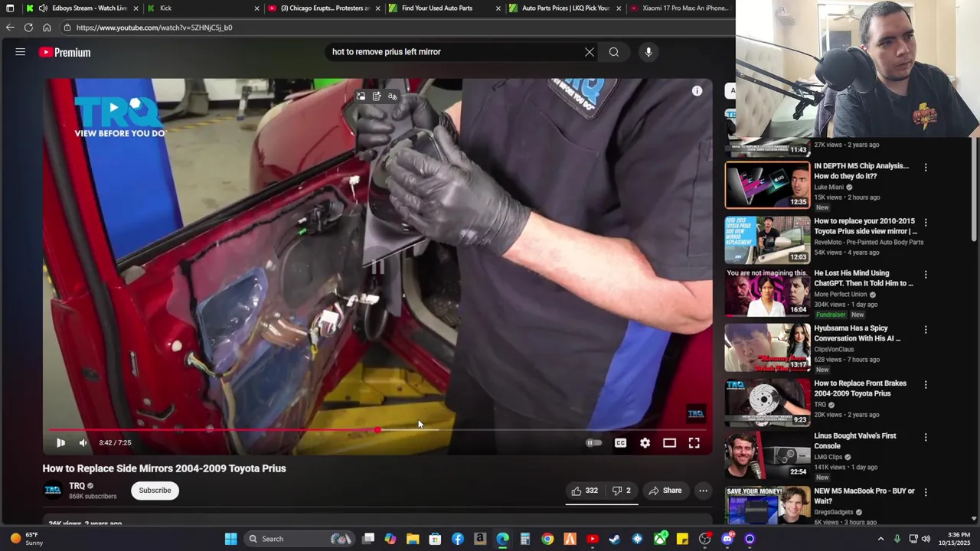Image resolution: width=980 pixels, height=551 pixels.
Task: Show hidden system tray icons
Action: point(880,539)
